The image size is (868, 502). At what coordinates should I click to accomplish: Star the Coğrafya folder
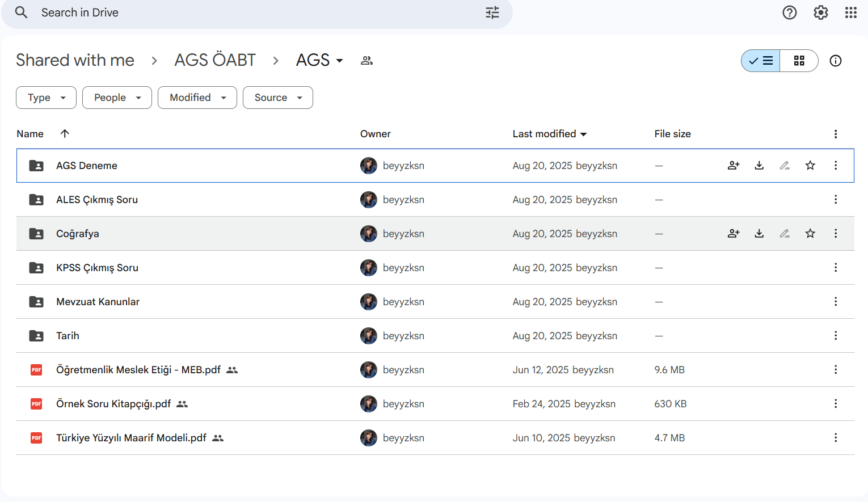pos(810,234)
